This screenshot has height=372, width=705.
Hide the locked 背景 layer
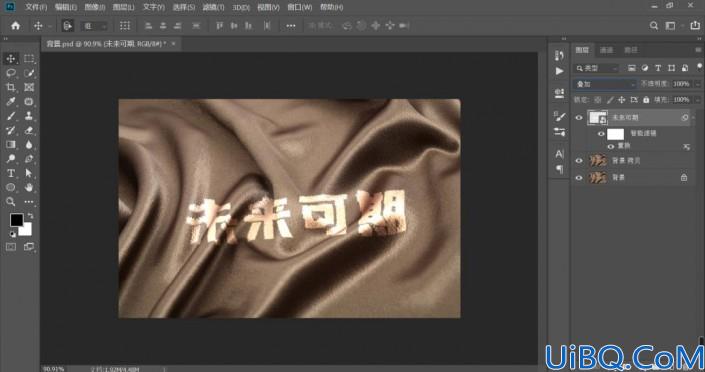point(579,178)
